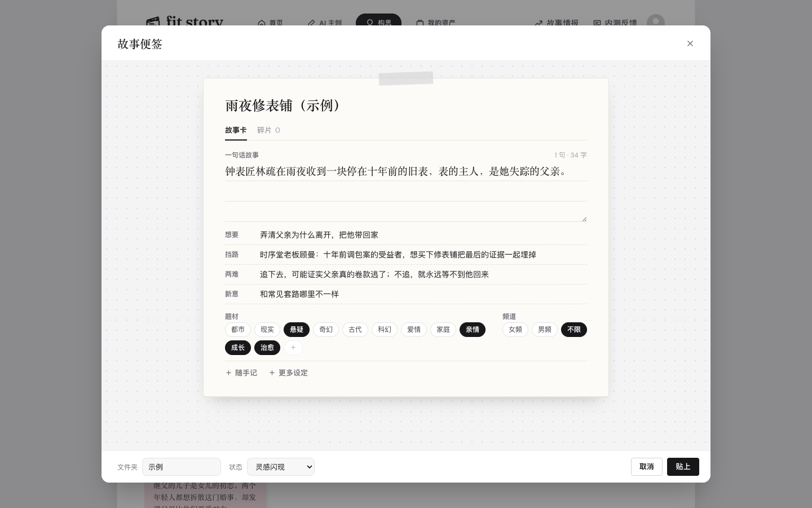The image size is (812, 508).
Task: Deselect the 治愈 genre tag
Action: 267,348
